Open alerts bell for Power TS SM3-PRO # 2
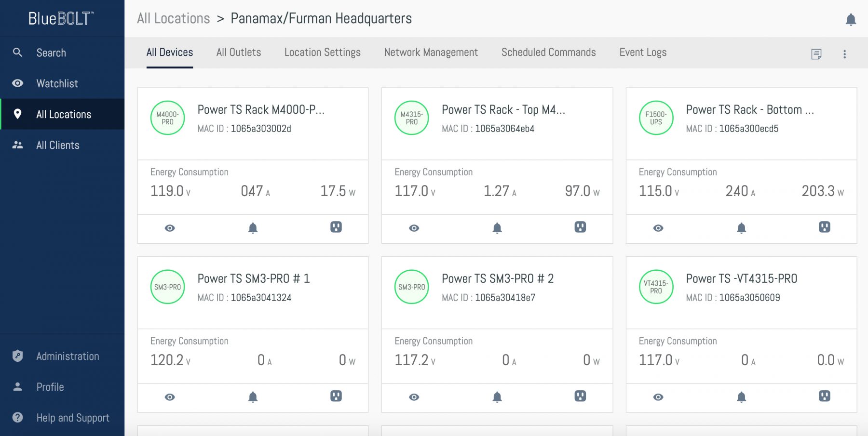 tap(497, 397)
